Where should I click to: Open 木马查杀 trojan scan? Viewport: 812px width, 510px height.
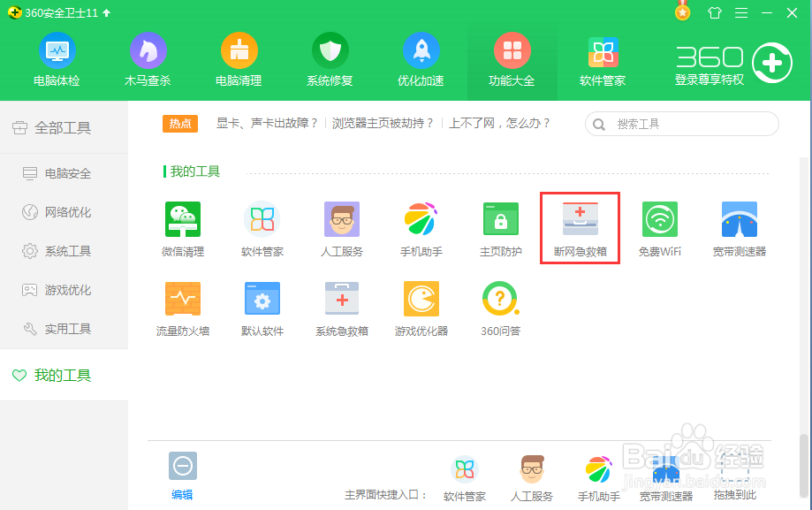(148, 59)
